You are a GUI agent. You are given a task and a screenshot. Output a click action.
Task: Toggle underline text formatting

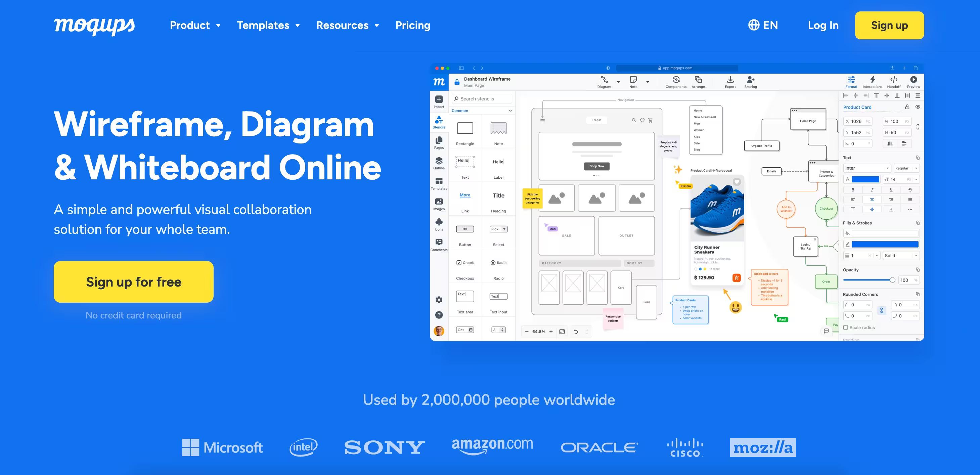click(891, 189)
